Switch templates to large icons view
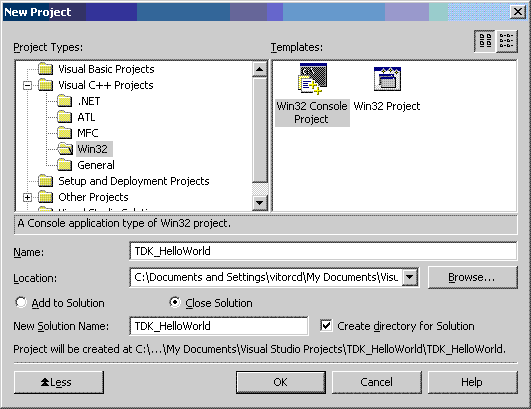 tap(485, 41)
